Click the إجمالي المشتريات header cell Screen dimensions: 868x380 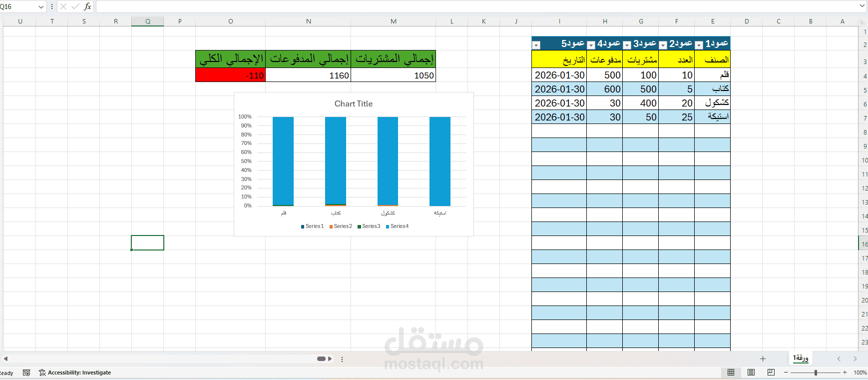pyautogui.click(x=394, y=59)
